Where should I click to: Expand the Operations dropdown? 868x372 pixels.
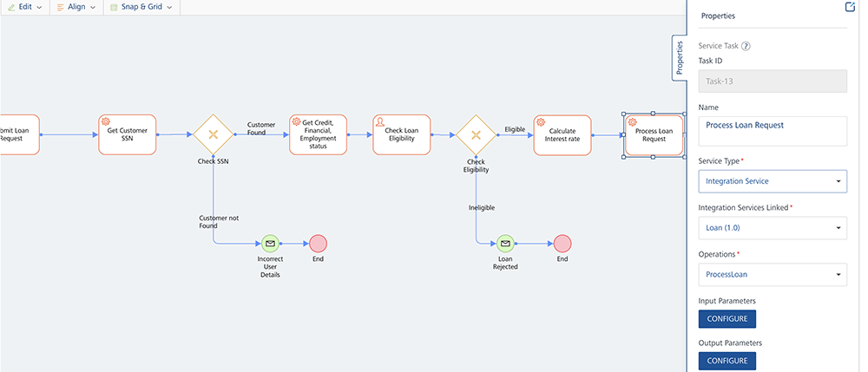(772, 276)
